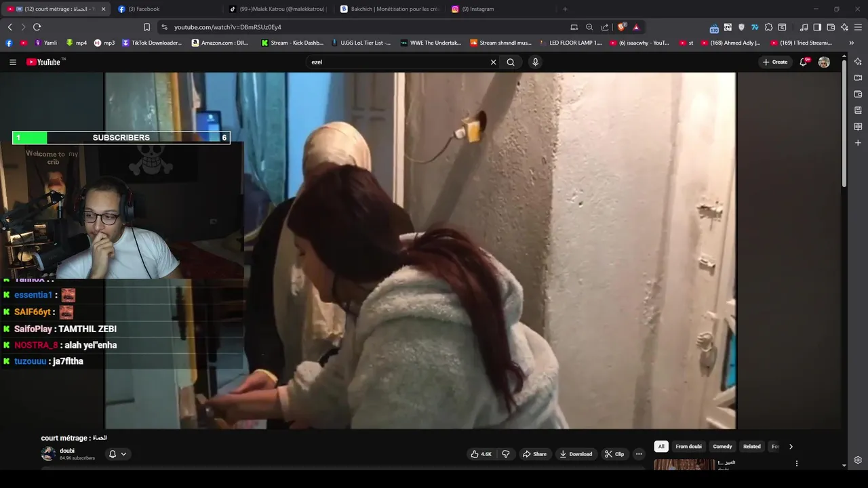
Task: Open Brave Rewards triangle icon
Action: [x=636, y=27]
